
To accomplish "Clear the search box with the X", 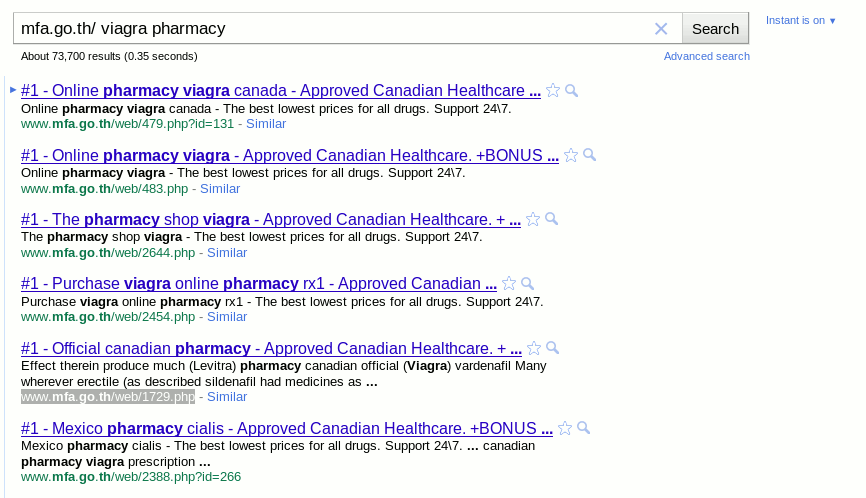I will [661, 29].
